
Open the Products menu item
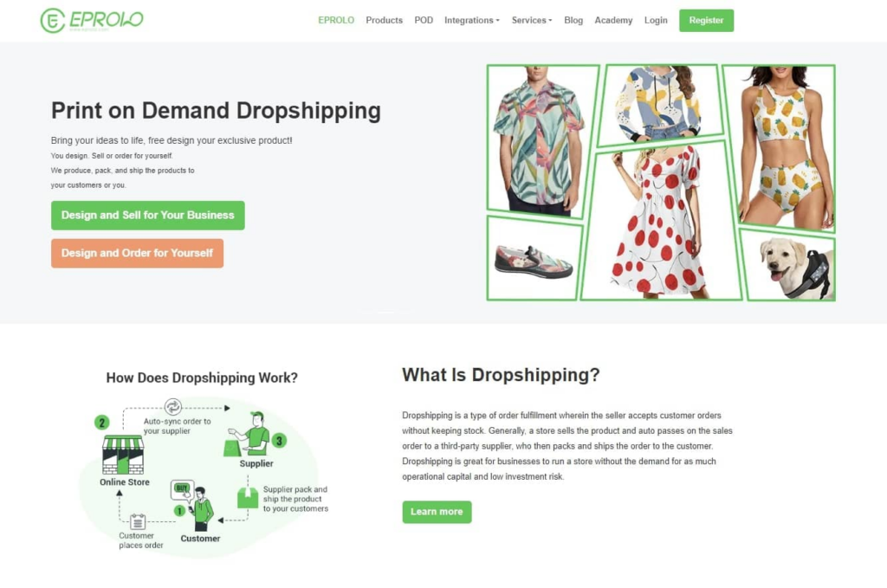[x=384, y=21]
